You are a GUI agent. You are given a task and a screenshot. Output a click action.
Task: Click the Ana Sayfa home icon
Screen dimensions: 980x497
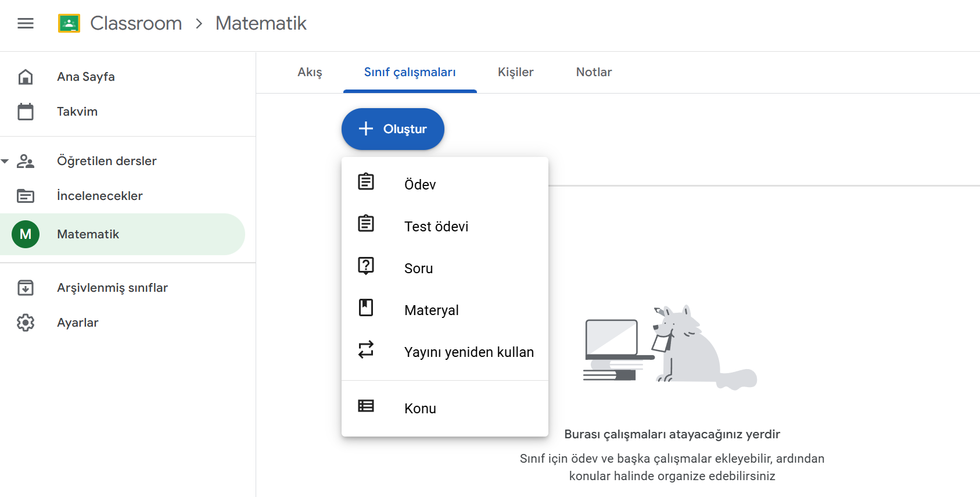point(26,77)
